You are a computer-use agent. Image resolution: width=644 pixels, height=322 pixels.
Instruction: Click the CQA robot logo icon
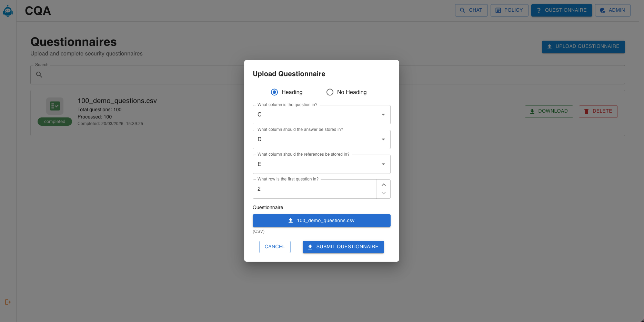8,11
